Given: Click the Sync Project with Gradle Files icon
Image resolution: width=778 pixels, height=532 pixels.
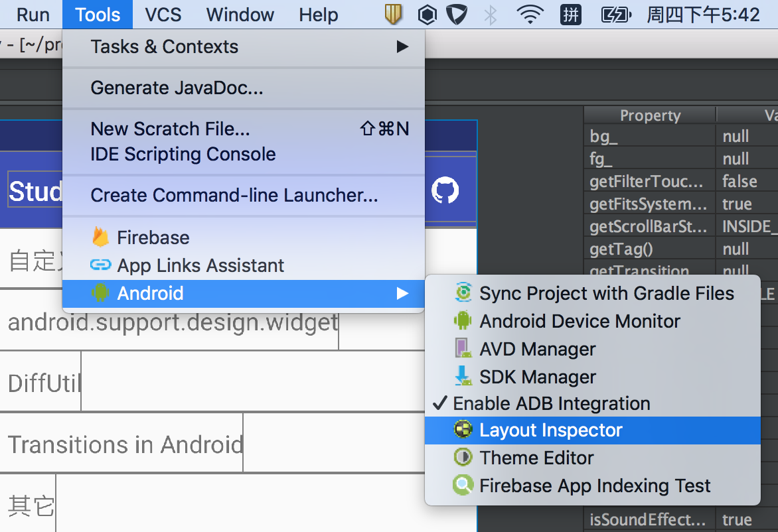Looking at the screenshot, I should tap(463, 293).
